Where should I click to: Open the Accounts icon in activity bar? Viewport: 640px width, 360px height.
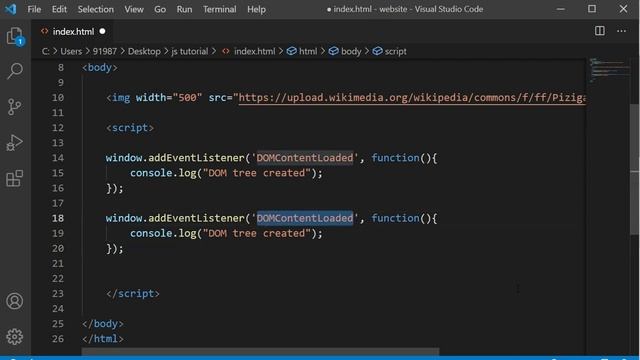coord(15,301)
